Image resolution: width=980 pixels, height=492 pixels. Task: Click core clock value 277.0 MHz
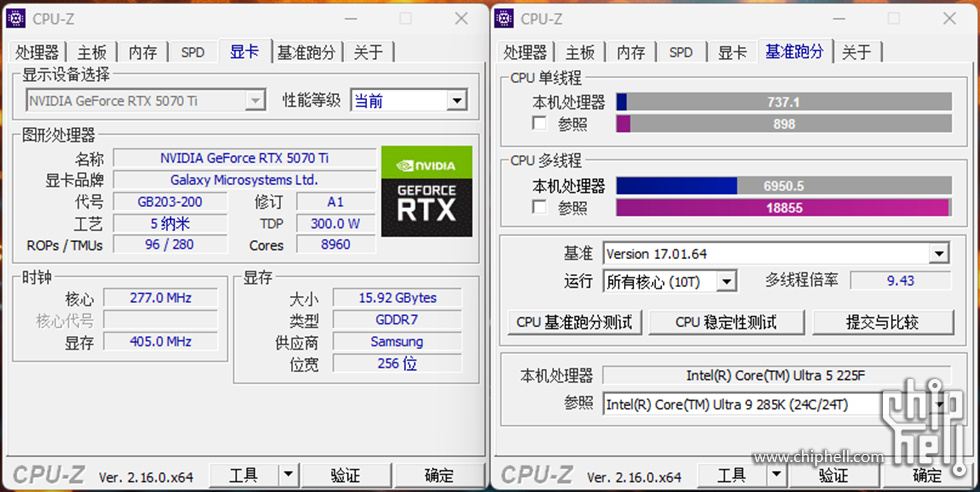click(x=161, y=298)
